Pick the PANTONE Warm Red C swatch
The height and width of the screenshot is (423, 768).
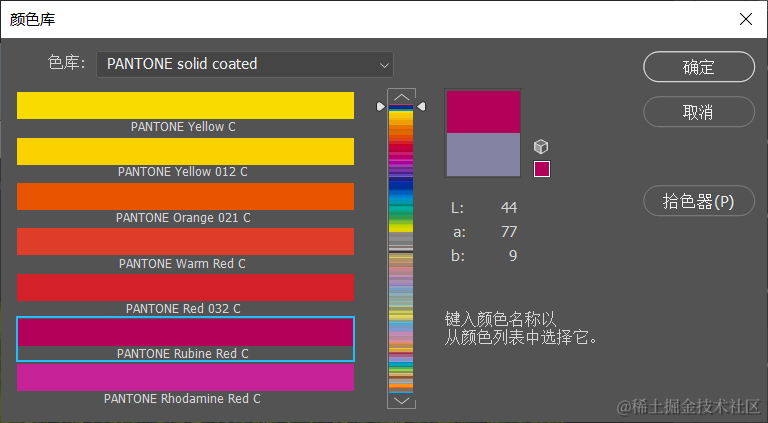[x=185, y=241]
